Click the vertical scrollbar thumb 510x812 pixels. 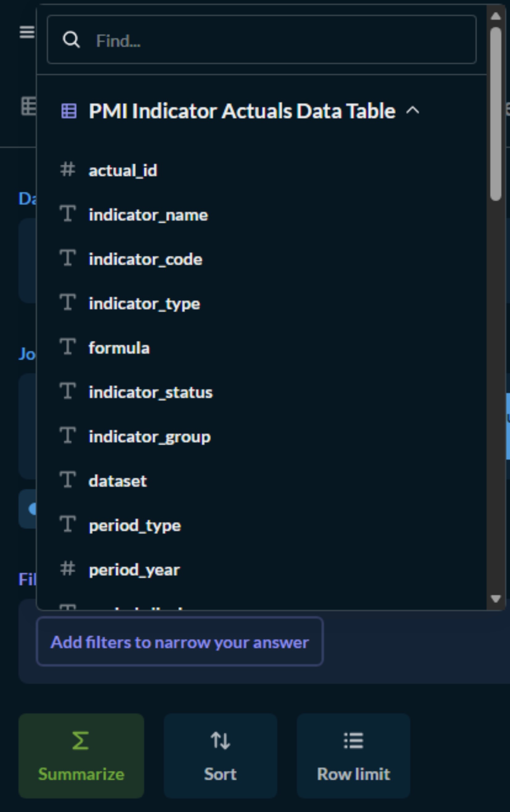pos(496,114)
